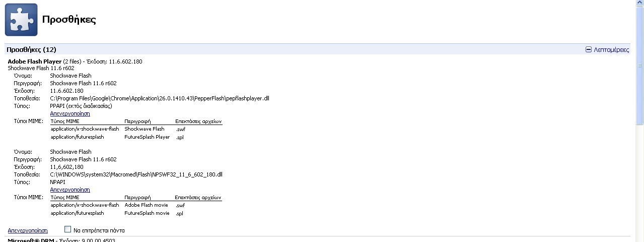Select the NPSWF32_11_6_602_180.dll file path
The height and width of the screenshot is (242, 644).
coord(136,174)
